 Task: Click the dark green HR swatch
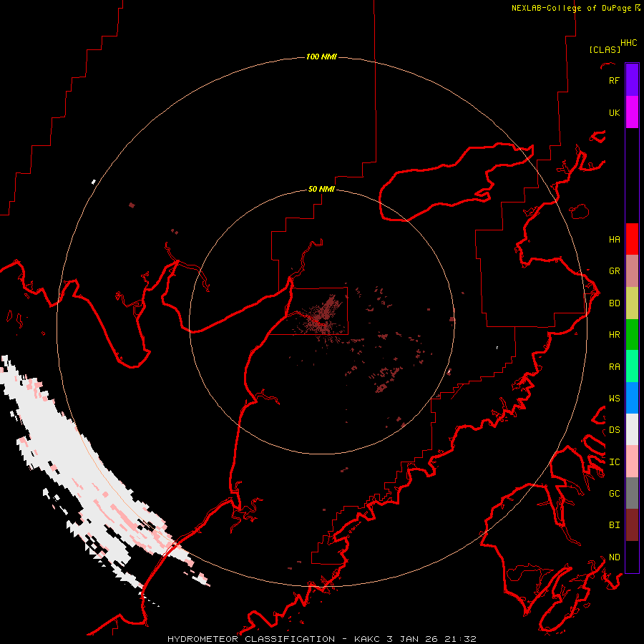pos(632,335)
